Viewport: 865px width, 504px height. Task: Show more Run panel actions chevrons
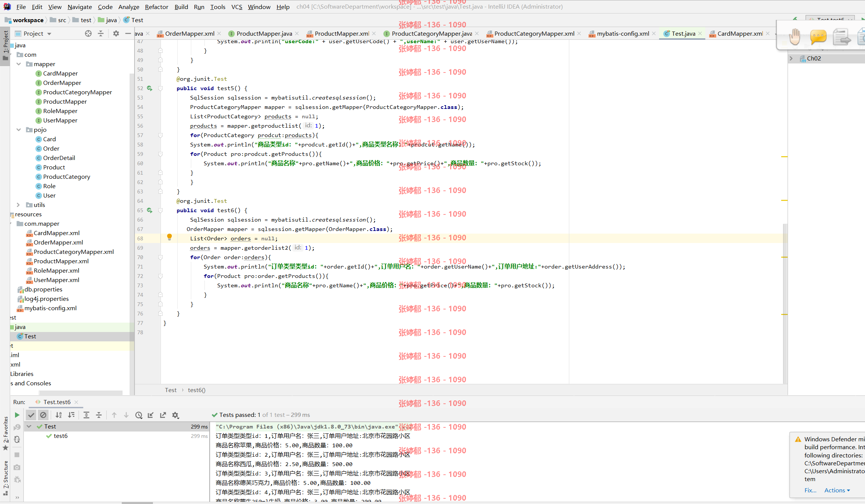[x=17, y=498]
